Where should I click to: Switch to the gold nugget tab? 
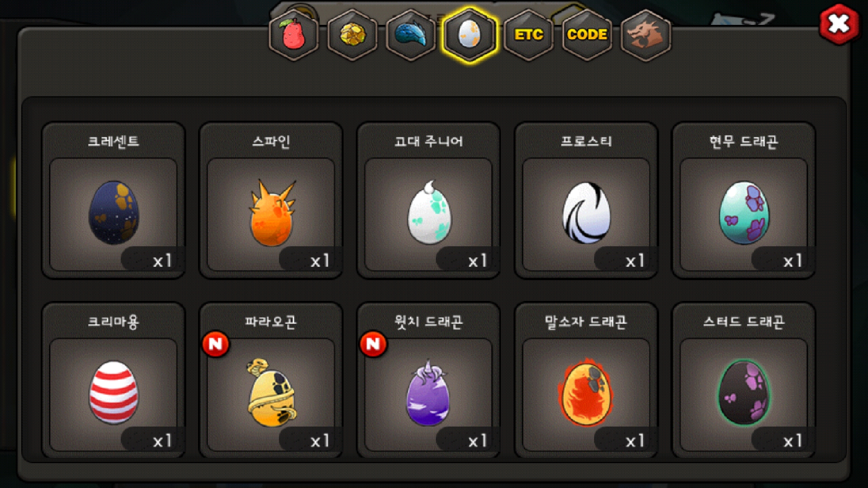coord(352,35)
